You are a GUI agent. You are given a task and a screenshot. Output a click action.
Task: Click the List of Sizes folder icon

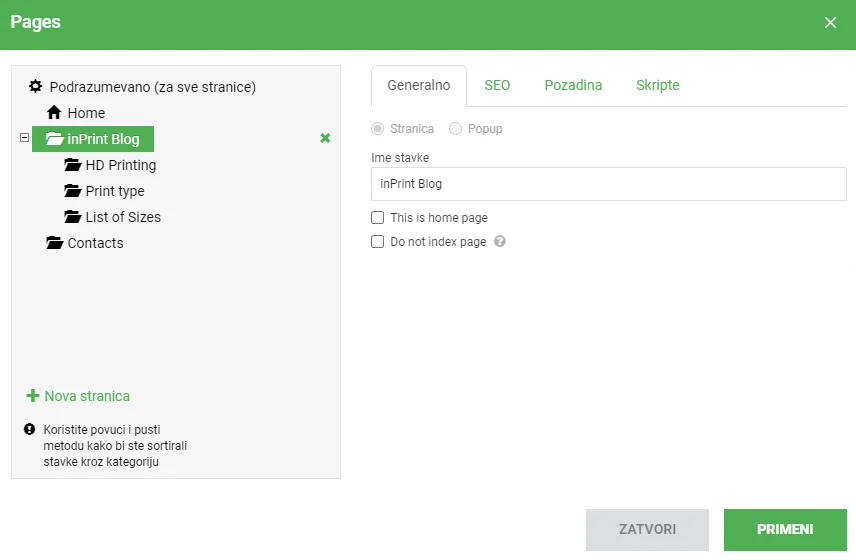pyautogui.click(x=73, y=217)
